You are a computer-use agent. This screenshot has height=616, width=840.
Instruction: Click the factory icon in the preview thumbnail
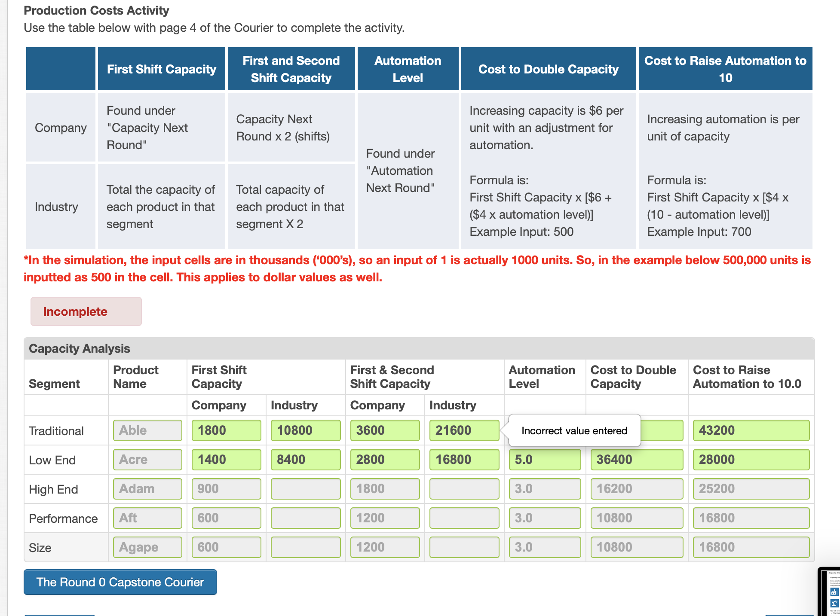click(x=834, y=592)
